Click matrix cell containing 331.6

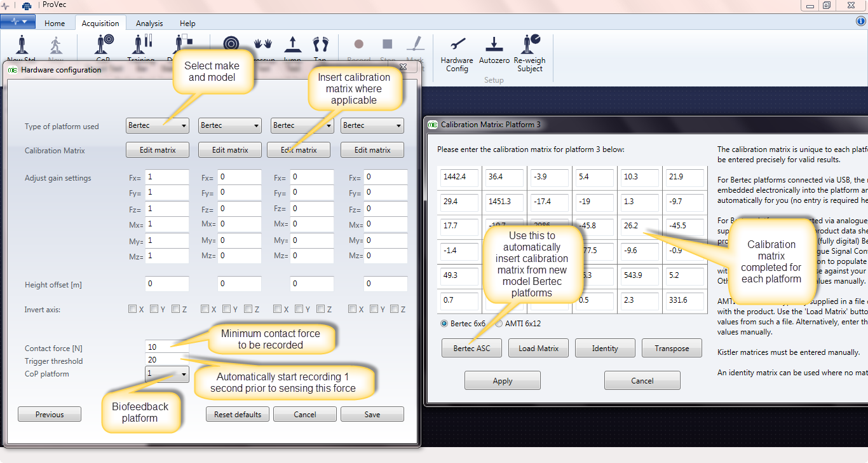[684, 300]
